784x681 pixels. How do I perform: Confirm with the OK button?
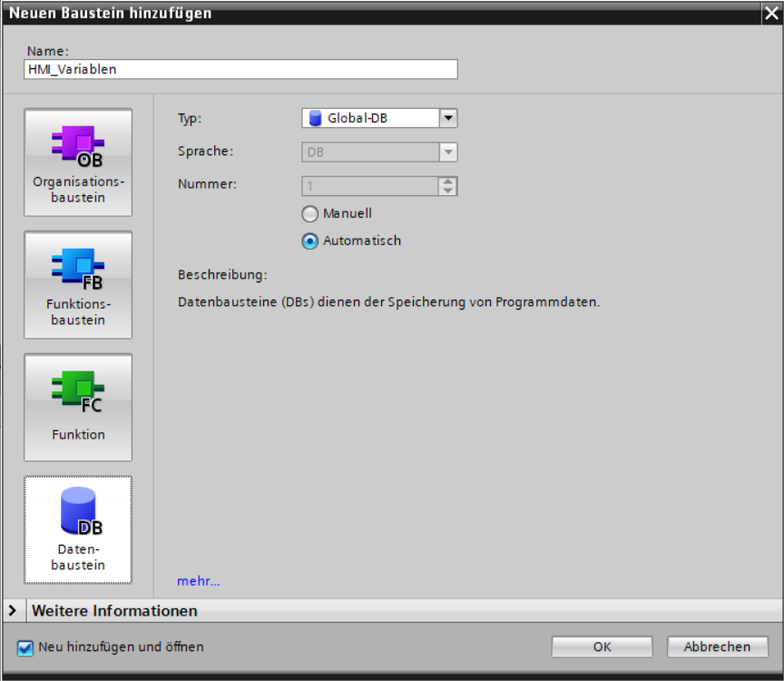(x=602, y=647)
